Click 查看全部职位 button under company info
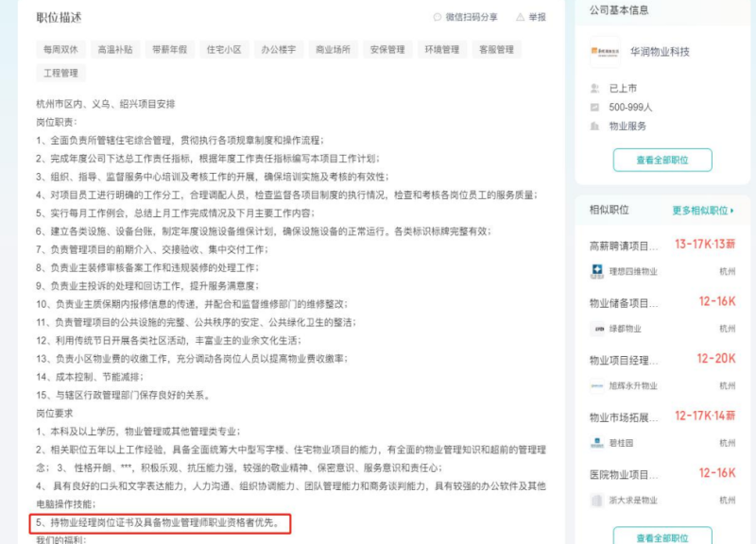 click(661, 160)
